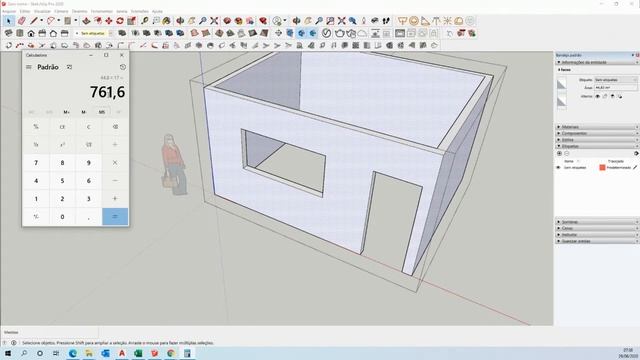This screenshot has height=360, width=640.
Task: Select the Line pencil tool
Action: click(x=34, y=21)
